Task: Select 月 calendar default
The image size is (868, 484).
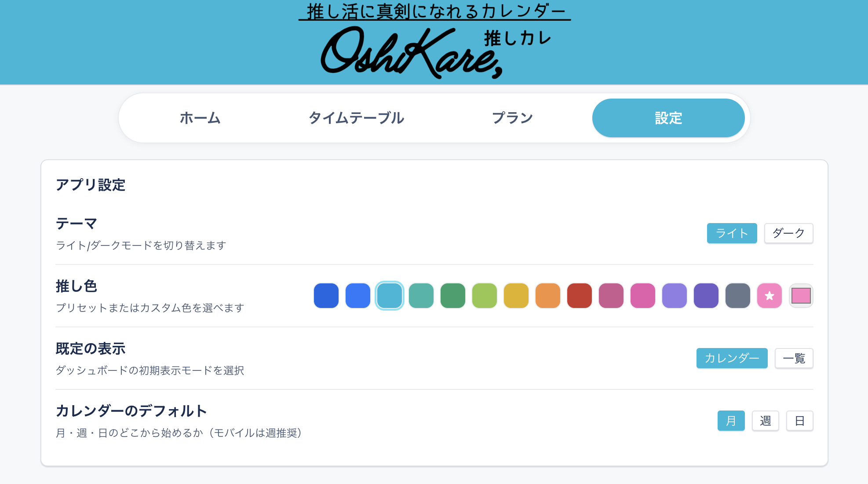Action: (x=731, y=421)
